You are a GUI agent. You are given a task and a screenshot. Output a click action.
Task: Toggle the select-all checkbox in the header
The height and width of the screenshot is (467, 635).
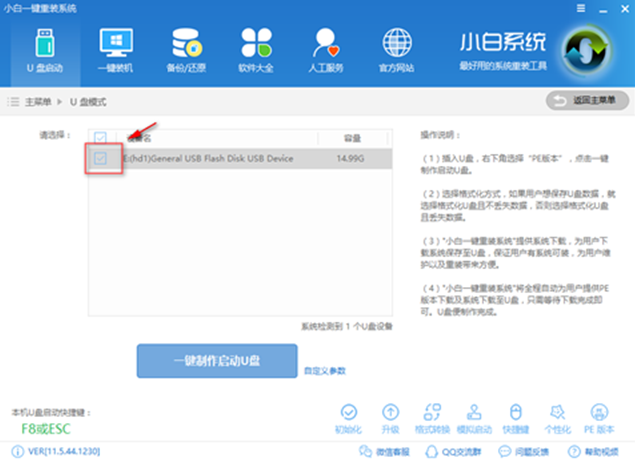100,138
